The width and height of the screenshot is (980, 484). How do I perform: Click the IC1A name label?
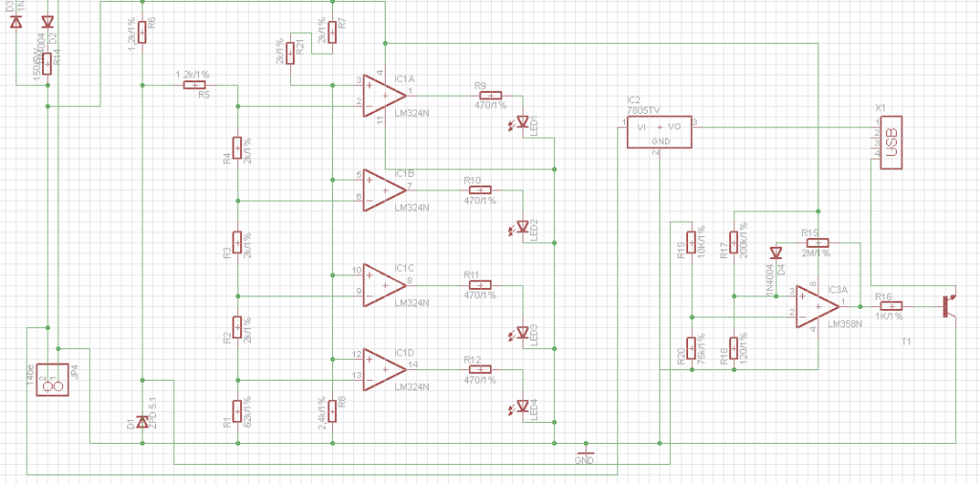(x=405, y=79)
